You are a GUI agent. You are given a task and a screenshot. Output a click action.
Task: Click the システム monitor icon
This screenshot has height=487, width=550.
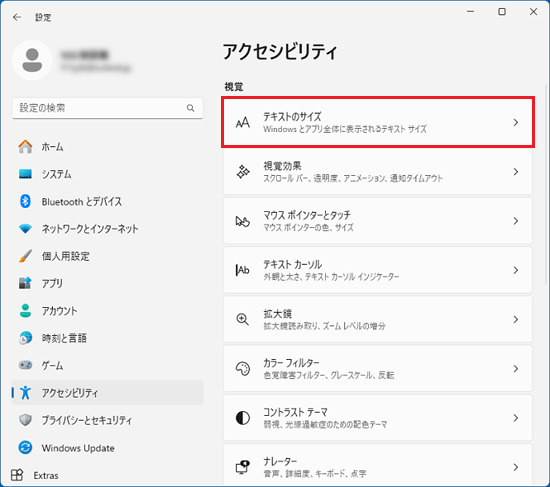click(x=25, y=174)
